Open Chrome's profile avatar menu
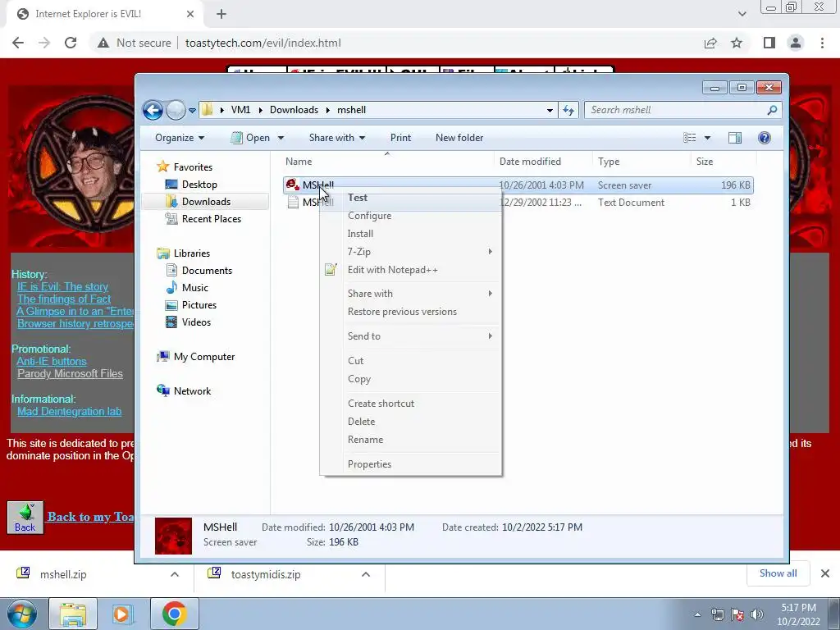The width and height of the screenshot is (840, 630). tap(796, 43)
